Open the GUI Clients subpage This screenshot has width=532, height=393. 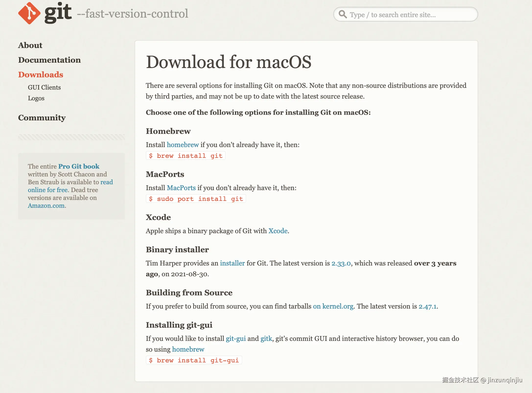click(44, 87)
